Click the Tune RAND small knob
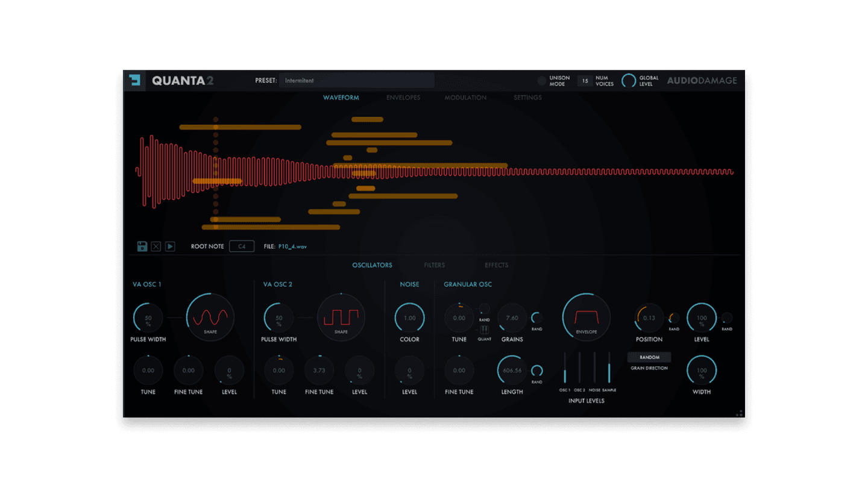 point(484,309)
